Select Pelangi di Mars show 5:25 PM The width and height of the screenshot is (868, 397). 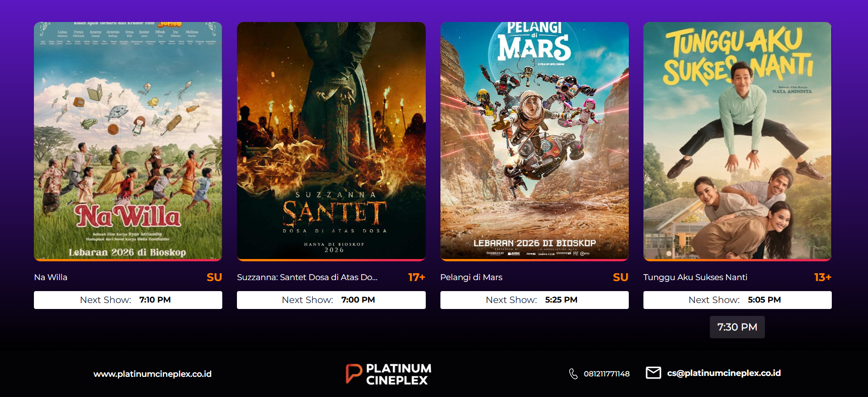[x=534, y=300]
